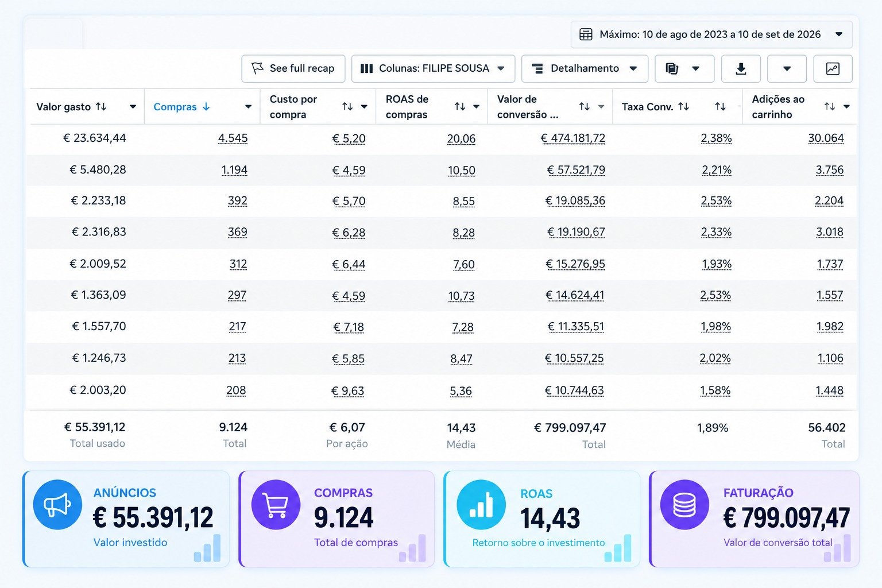Sort by Custo por compra arrows icon
882x588 pixels.
[347, 107]
